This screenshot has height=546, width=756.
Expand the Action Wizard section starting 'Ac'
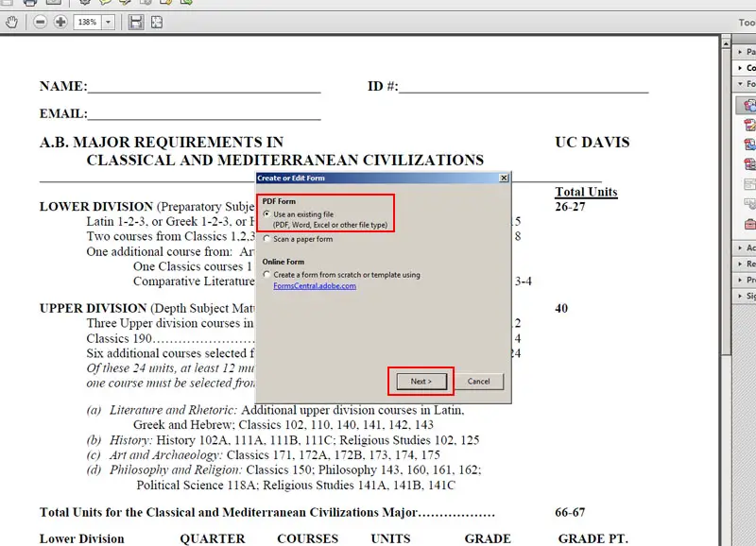tap(746, 247)
